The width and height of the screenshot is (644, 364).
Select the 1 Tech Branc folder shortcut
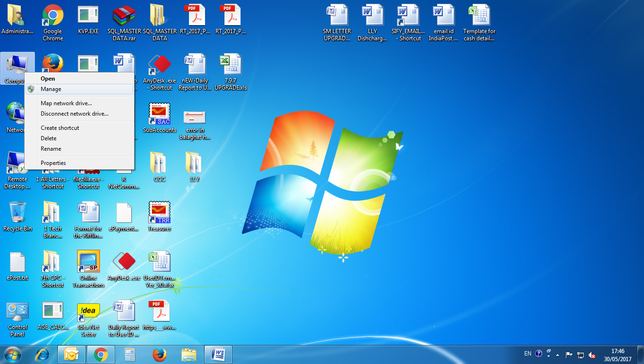tap(53, 220)
